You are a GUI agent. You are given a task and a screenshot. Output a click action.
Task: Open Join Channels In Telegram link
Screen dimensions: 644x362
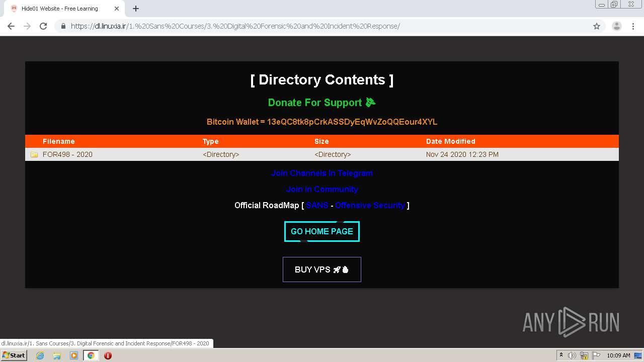tap(322, 173)
